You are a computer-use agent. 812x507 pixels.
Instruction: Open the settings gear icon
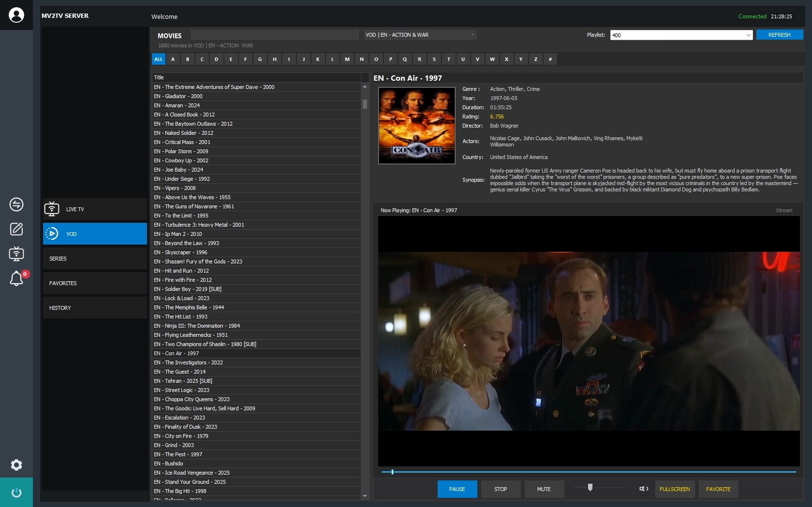click(x=16, y=465)
